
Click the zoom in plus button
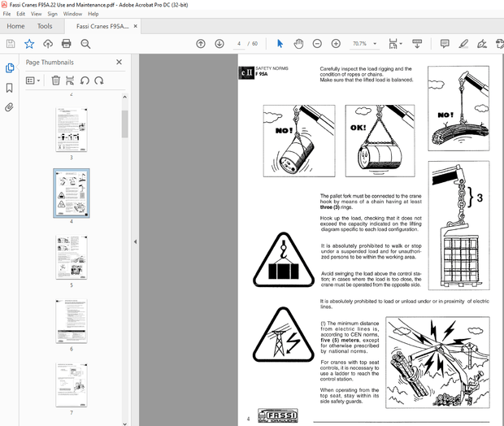333,43
